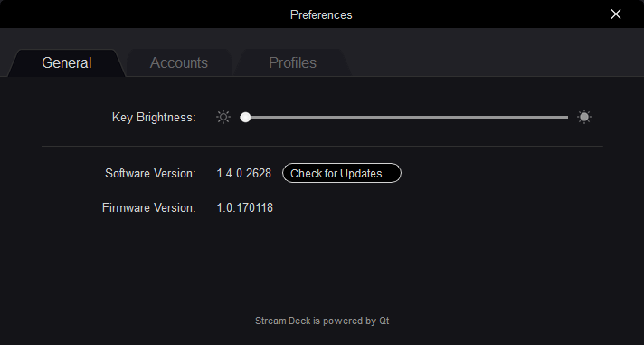Select the firmware version number 1.0.170118

point(245,207)
